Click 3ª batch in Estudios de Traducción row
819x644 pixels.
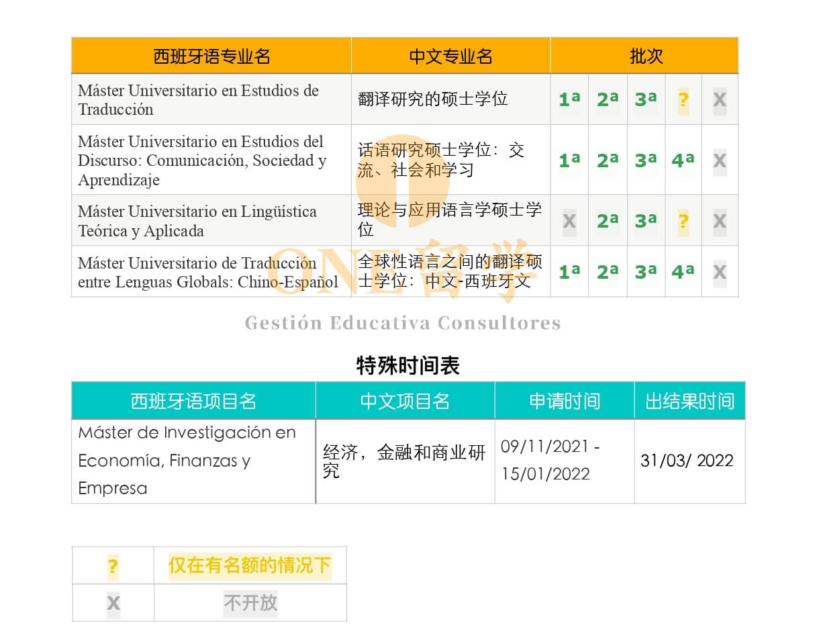click(646, 100)
